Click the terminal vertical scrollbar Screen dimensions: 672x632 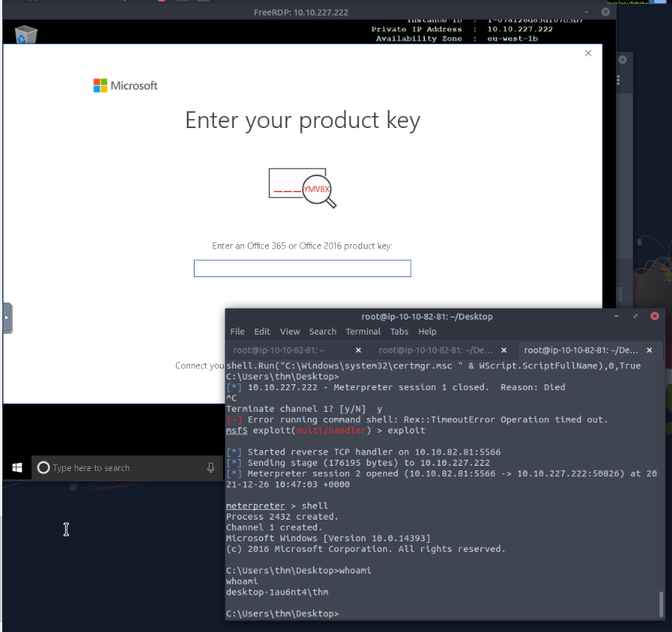tap(661, 604)
